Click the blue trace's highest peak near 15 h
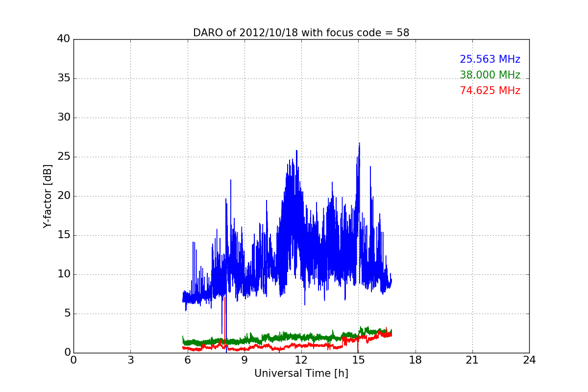The width and height of the screenshot is (588, 392). tap(359, 144)
